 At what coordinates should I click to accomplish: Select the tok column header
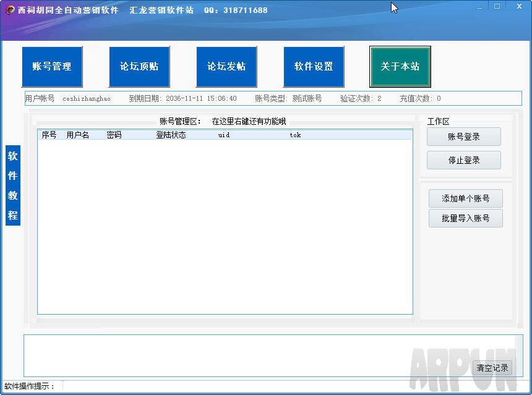[x=295, y=135]
